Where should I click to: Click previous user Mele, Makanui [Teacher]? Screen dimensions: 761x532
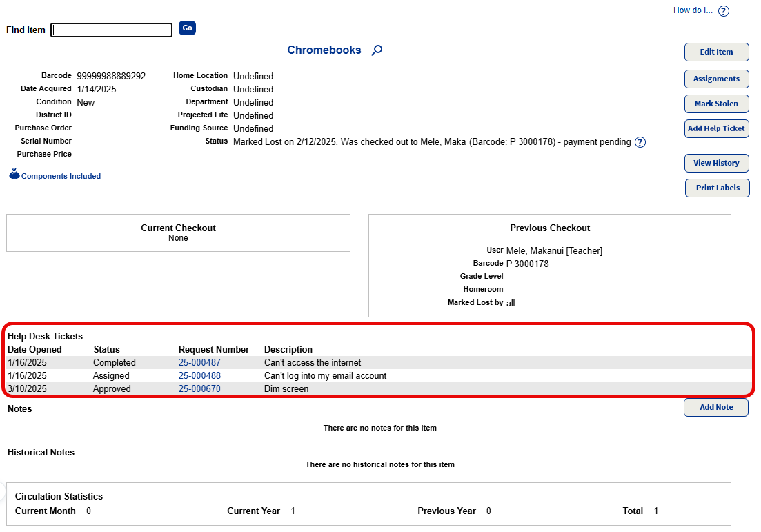(x=554, y=251)
